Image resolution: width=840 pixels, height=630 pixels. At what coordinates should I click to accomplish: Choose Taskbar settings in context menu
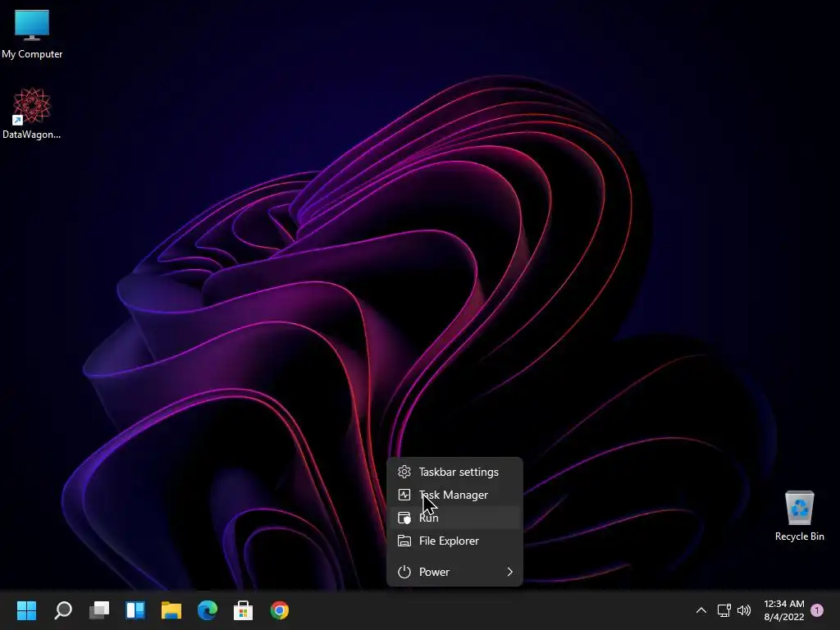[454, 472]
